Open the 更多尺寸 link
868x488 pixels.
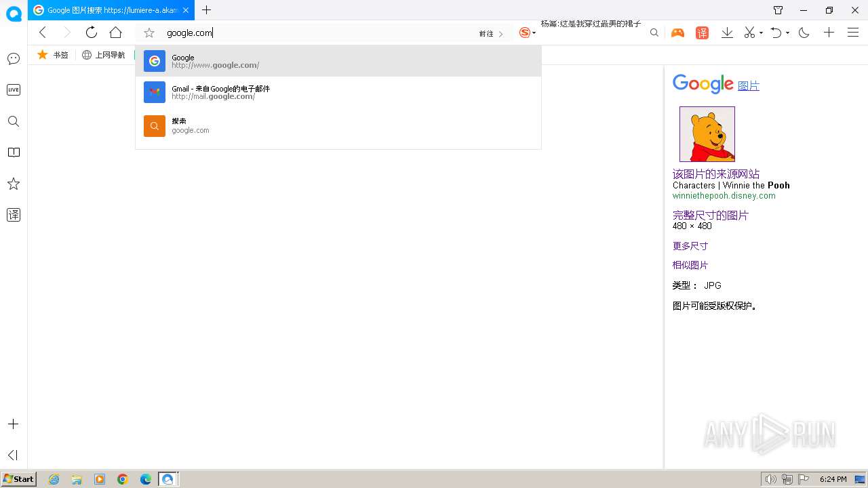[x=690, y=246]
